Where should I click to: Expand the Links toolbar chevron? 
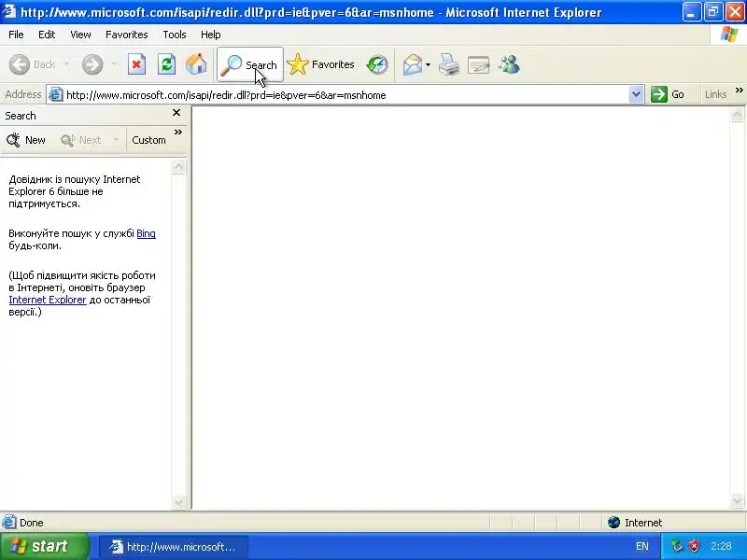[739, 90]
